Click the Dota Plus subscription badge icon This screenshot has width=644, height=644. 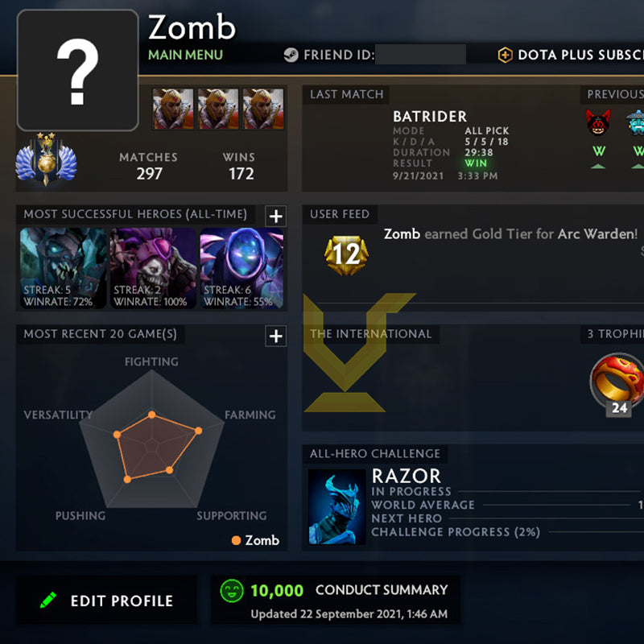click(x=505, y=55)
